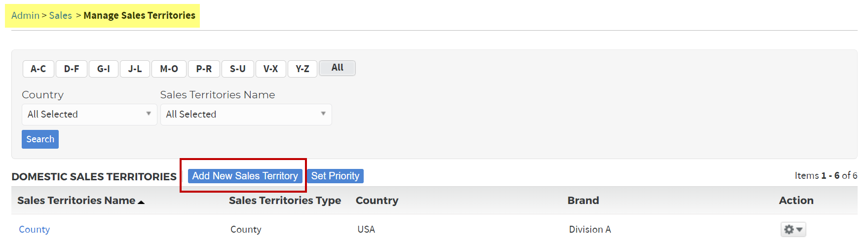Expand the Sales Territories Name dropdown

(x=246, y=114)
